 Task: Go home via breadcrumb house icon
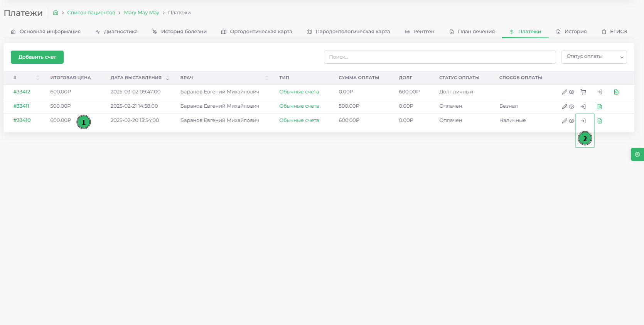56,12
